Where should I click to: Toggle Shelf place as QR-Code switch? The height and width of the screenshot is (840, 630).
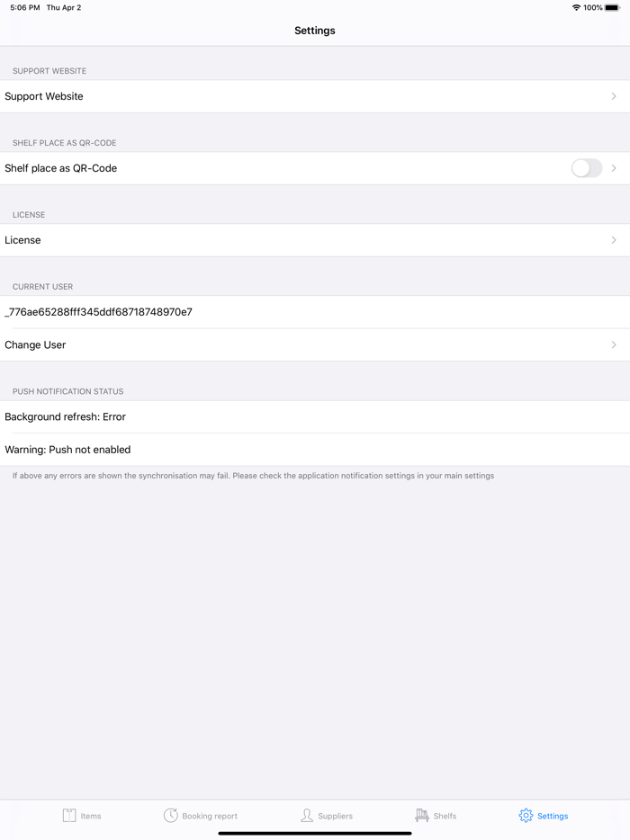pos(586,168)
